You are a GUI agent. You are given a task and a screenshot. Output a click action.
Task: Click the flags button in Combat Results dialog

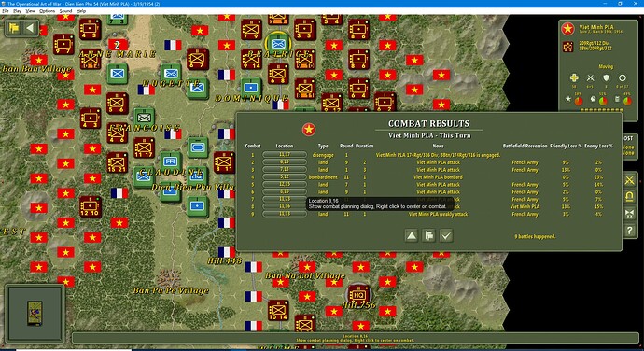(428, 235)
